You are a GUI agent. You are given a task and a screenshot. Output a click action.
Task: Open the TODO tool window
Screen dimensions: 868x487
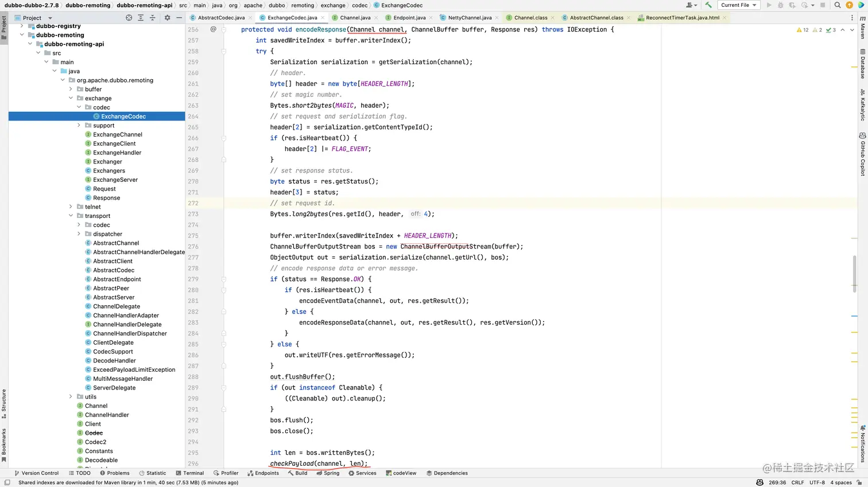point(79,473)
